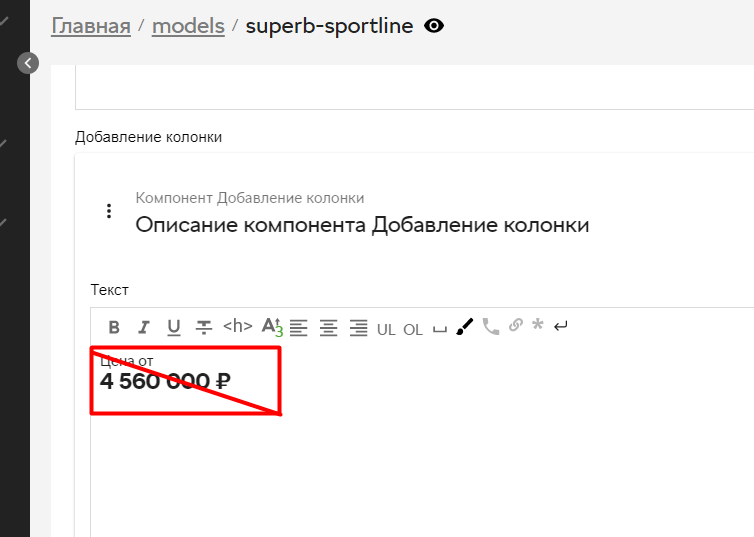Center align the text
Screen dimensions: 754x537
point(328,328)
